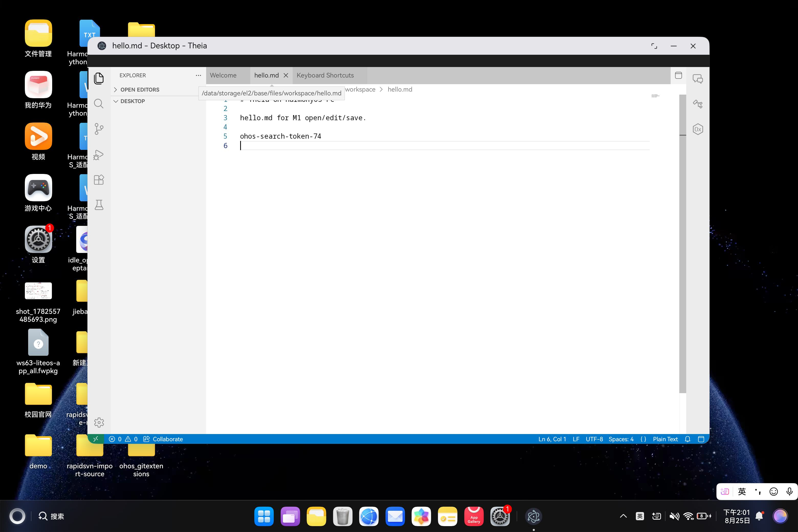Open the Test flask view
The height and width of the screenshot is (532, 798).
pos(99,205)
